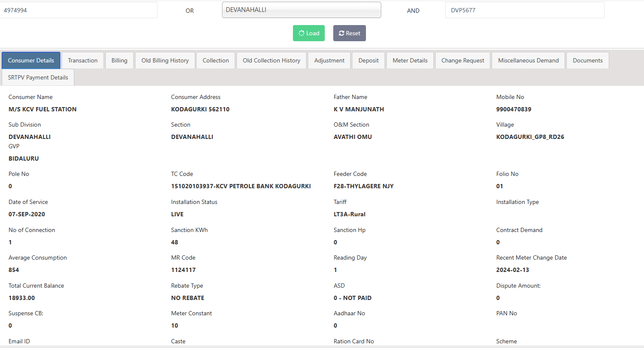Select GVP value BIDALURU
644x348 pixels.
coord(24,158)
